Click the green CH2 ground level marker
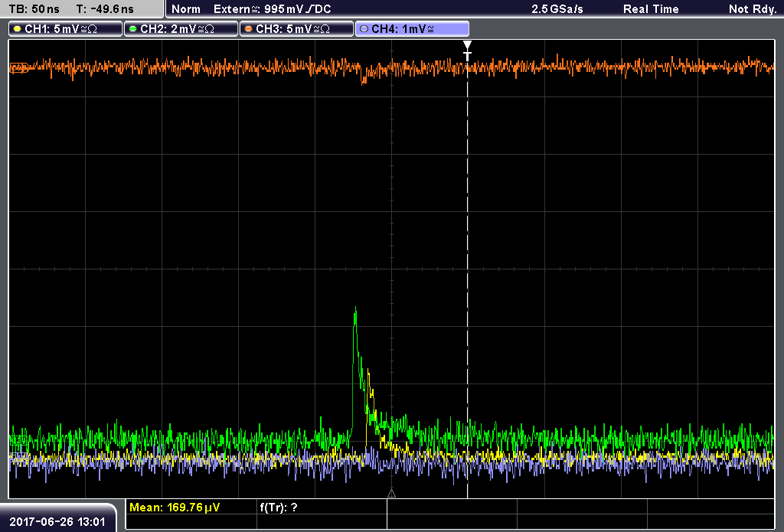Viewport: 784px width, 532px height. pyautogui.click(x=18, y=440)
